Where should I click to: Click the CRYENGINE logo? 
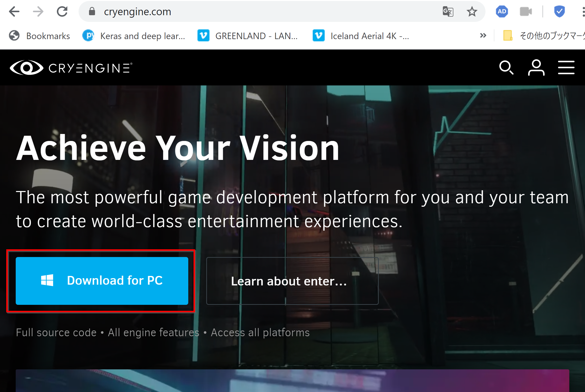pos(71,68)
